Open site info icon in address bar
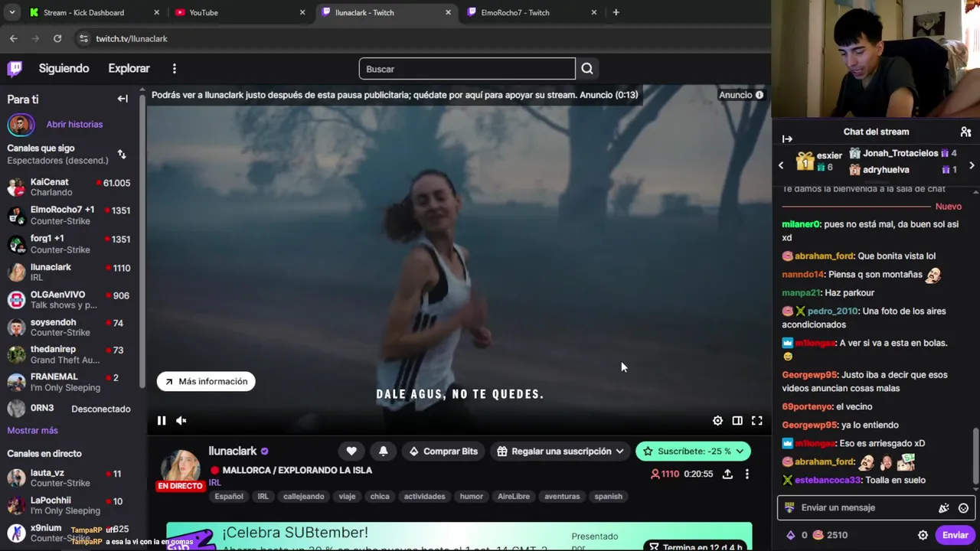980x551 pixels. click(x=83, y=38)
